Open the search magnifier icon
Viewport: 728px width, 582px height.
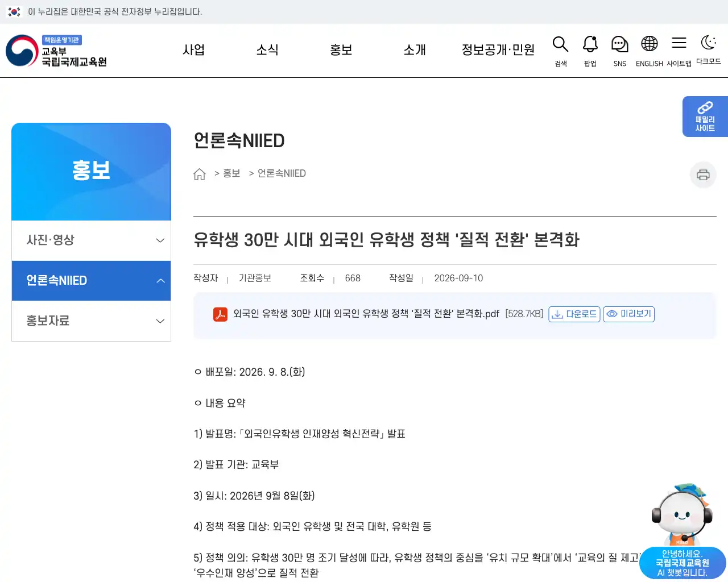click(x=560, y=44)
